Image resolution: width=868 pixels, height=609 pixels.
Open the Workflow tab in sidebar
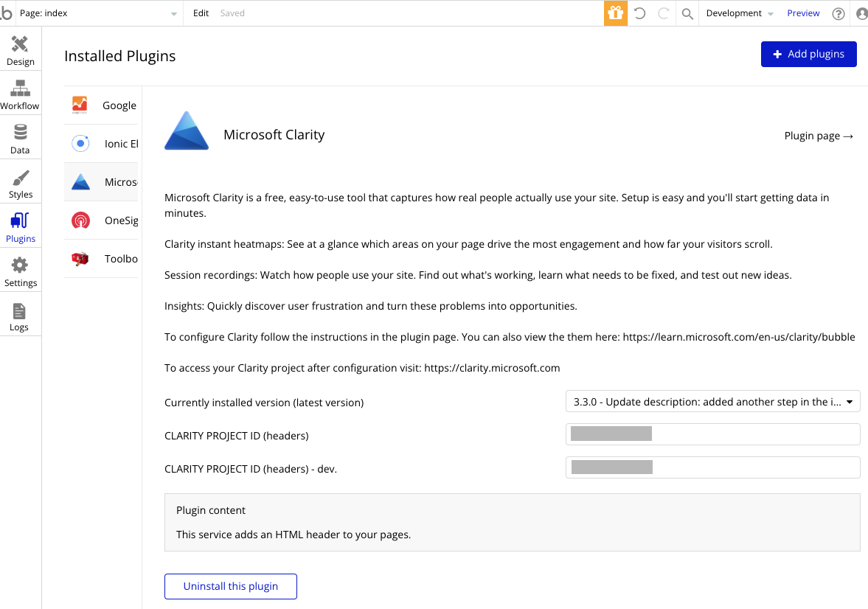pos(21,94)
